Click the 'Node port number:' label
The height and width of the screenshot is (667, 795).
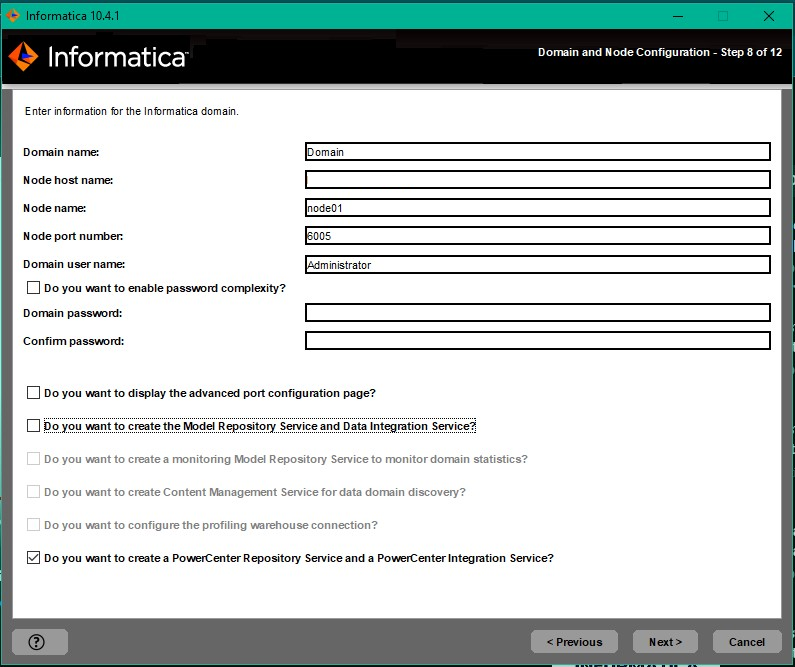[x=73, y=236]
